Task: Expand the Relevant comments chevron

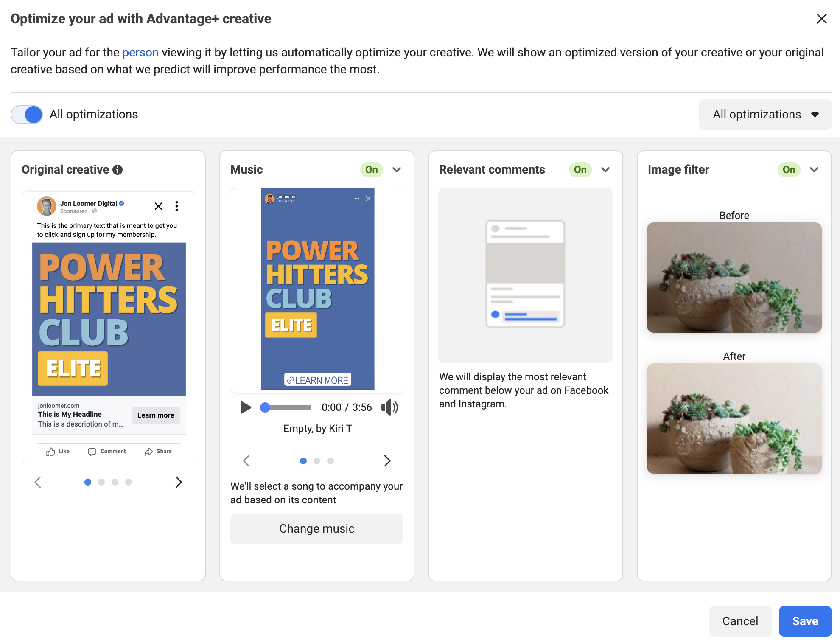Action: click(605, 170)
